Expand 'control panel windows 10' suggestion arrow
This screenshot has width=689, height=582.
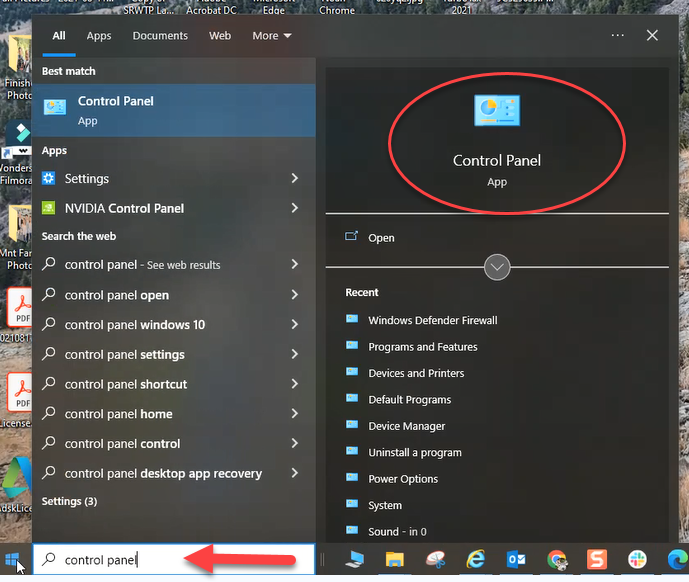pyautogui.click(x=294, y=324)
